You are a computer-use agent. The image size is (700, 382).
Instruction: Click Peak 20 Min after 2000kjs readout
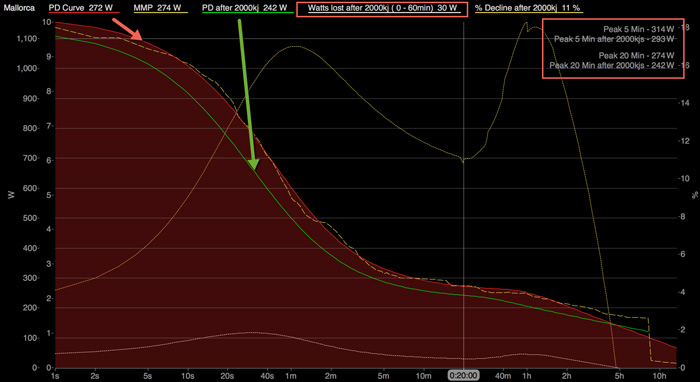pyautogui.click(x=612, y=66)
